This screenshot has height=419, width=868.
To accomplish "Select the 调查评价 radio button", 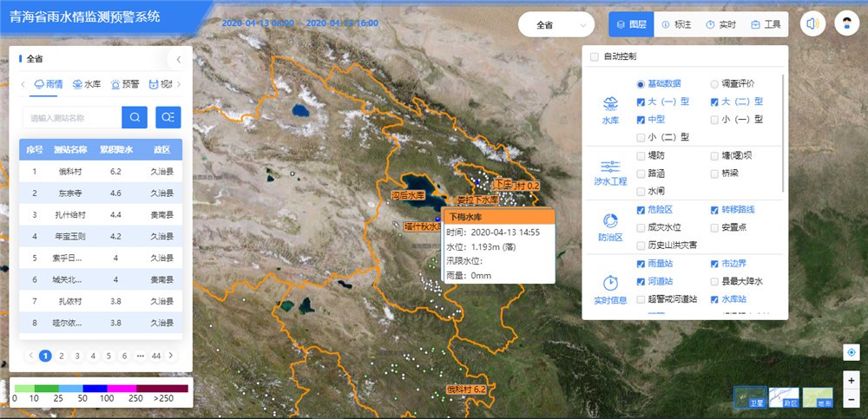I will click(714, 84).
